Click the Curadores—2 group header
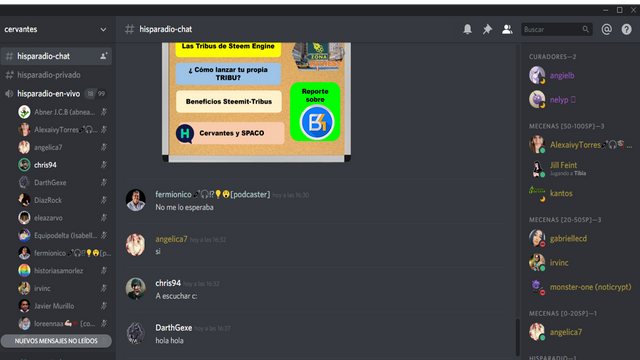The height and width of the screenshot is (360, 640). click(552, 57)
